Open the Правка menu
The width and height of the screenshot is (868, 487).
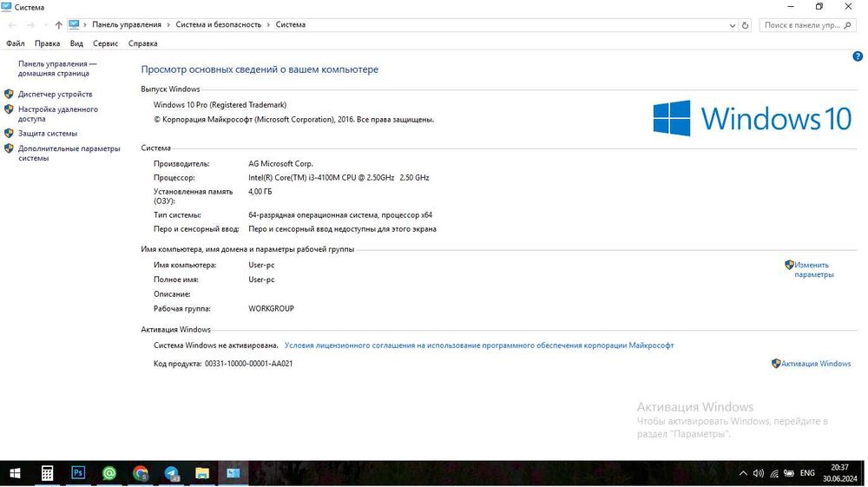47,43
